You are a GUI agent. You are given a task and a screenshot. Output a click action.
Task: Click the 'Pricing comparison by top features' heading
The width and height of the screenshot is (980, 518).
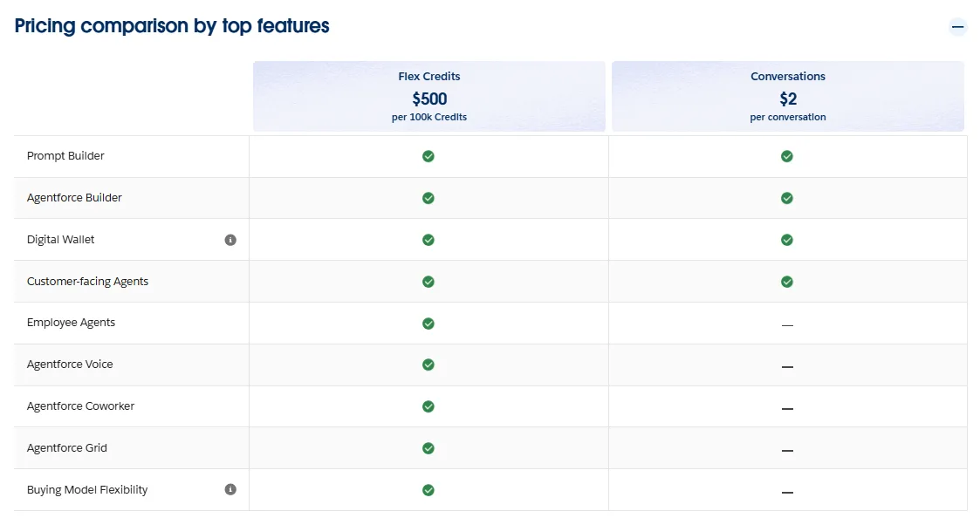click(172, 26)
